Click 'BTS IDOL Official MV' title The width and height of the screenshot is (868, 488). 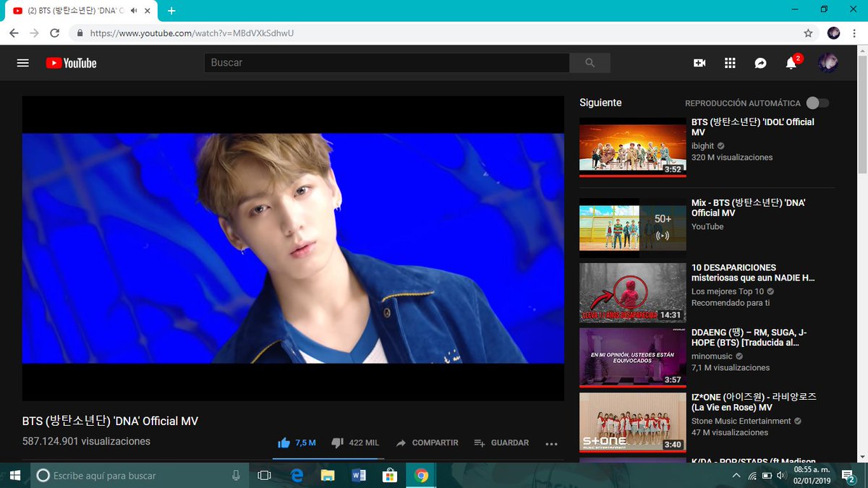tap(753, 127)
